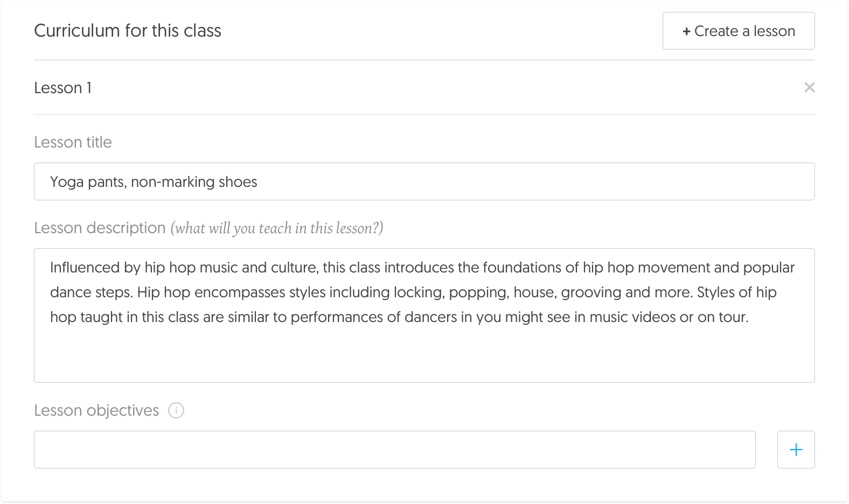
Task: Click the empty Lesson objectives input box
Action: 395,450
